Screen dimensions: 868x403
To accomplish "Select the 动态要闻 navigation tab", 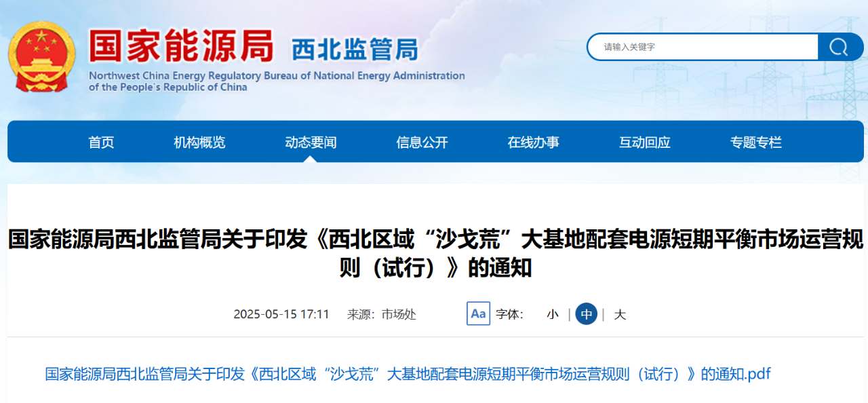I will tap(311, 142).
